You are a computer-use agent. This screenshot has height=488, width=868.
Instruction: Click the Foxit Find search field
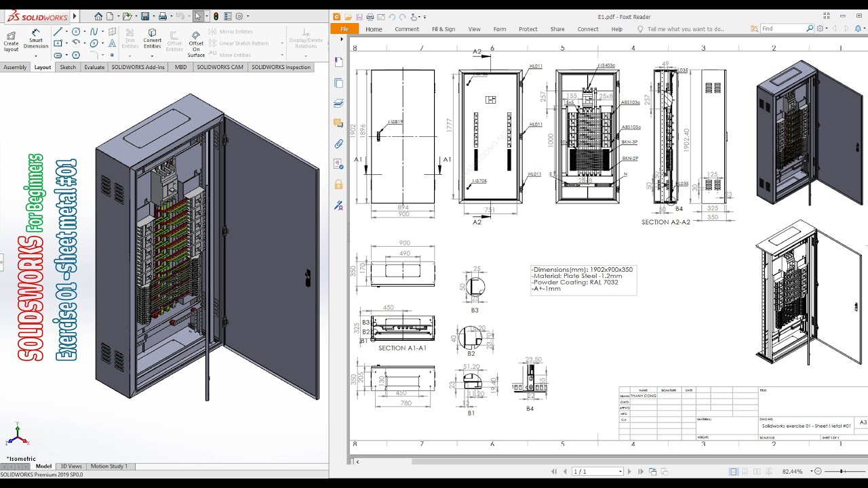click(783, 28)
